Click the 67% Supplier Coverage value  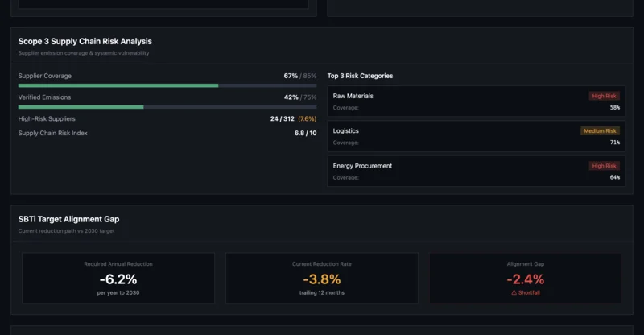click(291, 76)
